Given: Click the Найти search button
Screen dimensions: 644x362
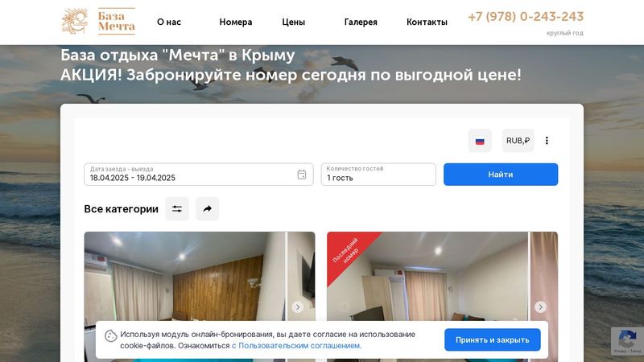Looking at the screenshot, I should pyautogui.click(x=501, y=175).
